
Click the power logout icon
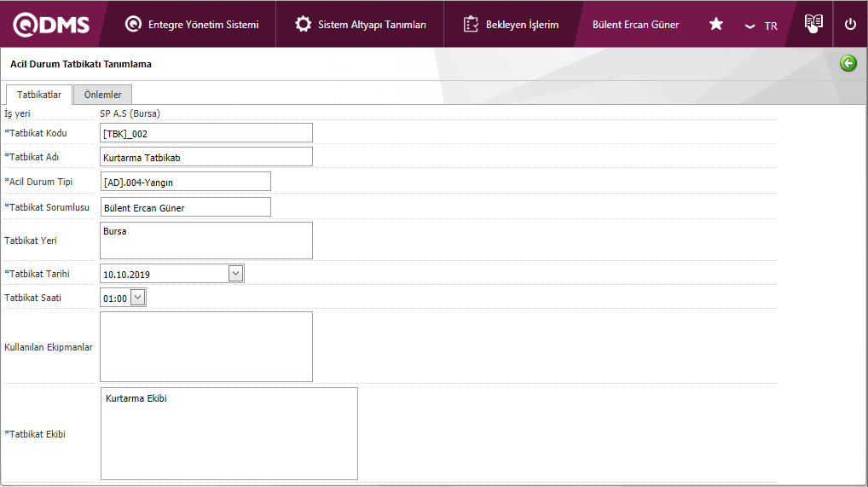pyautogui.click(x=850, y=25)
